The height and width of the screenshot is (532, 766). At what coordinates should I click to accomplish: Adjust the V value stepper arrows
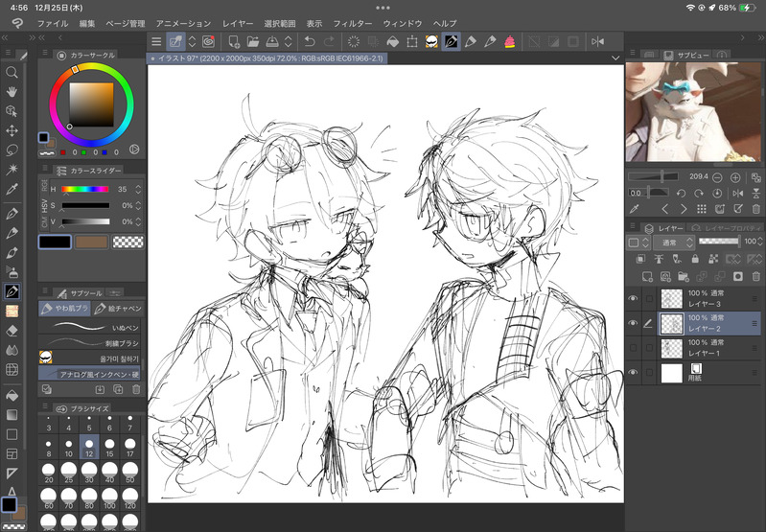coord(138,221)
